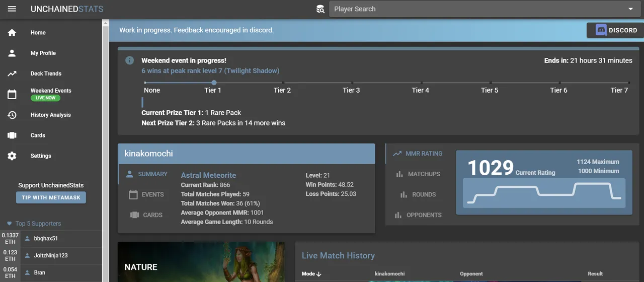Open the hamburger menu icon
Image resolution: width=644 pixels, height=282 pixels.
12,9
